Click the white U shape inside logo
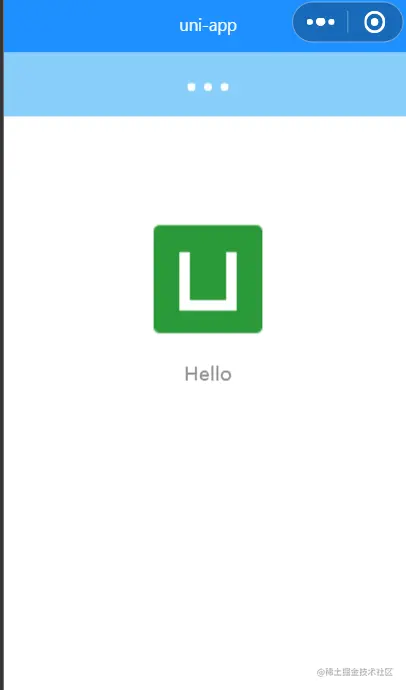 click(208, 282)
